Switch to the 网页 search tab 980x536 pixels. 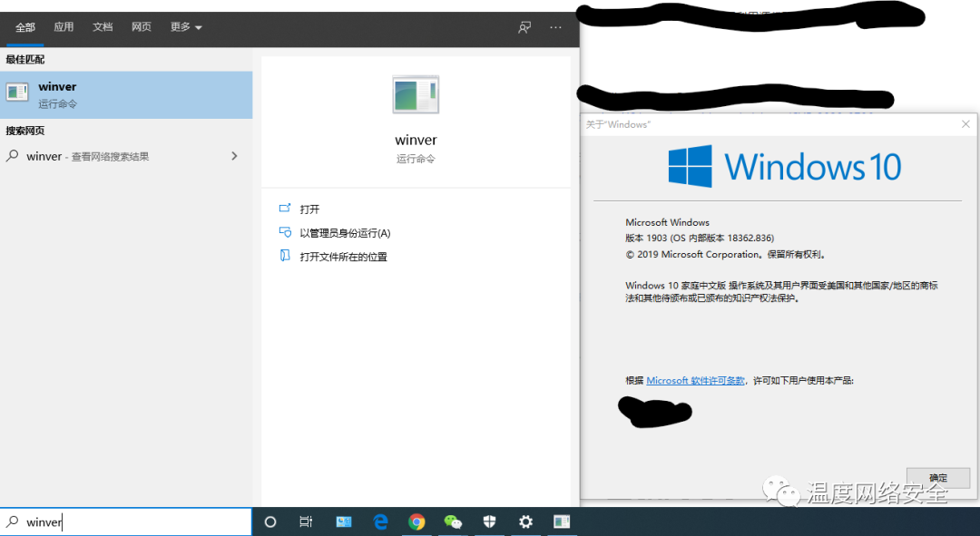tap(142, 27)
